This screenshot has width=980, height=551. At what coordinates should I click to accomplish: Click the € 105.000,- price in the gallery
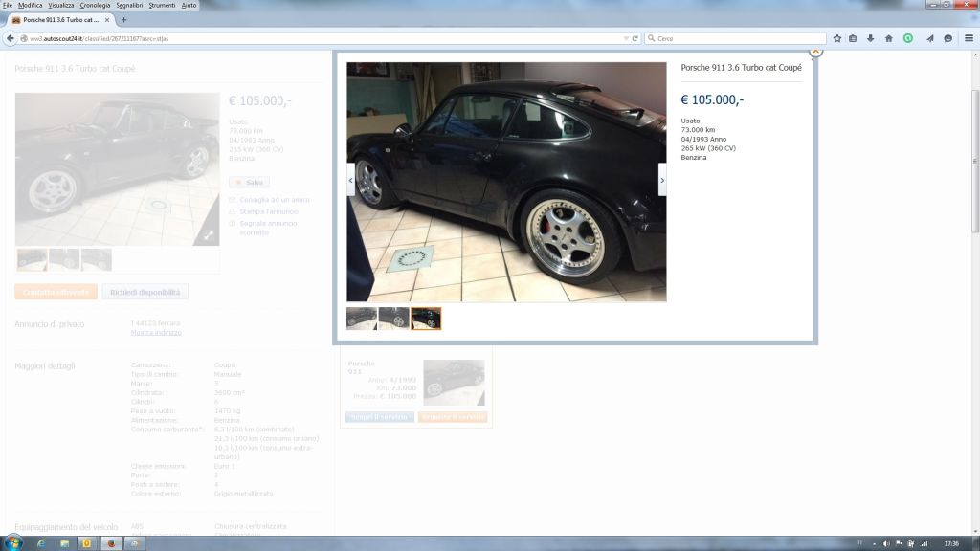[712, 99]
